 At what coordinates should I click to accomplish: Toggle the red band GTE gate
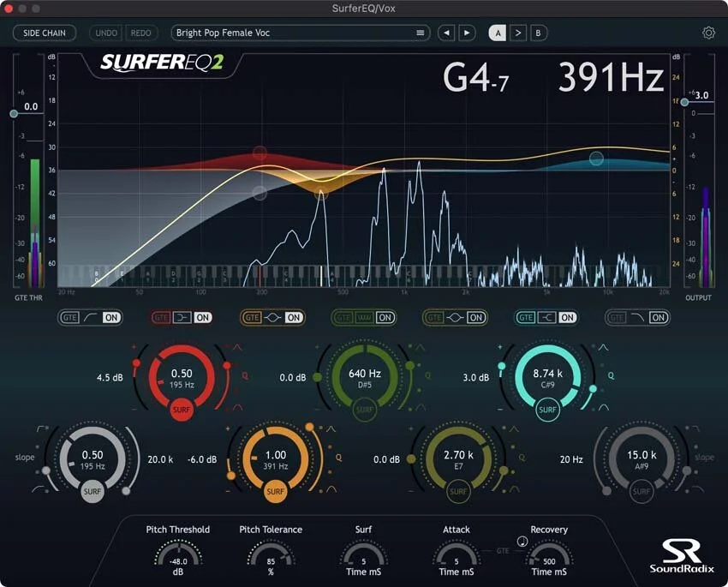(x=161, y=318)
